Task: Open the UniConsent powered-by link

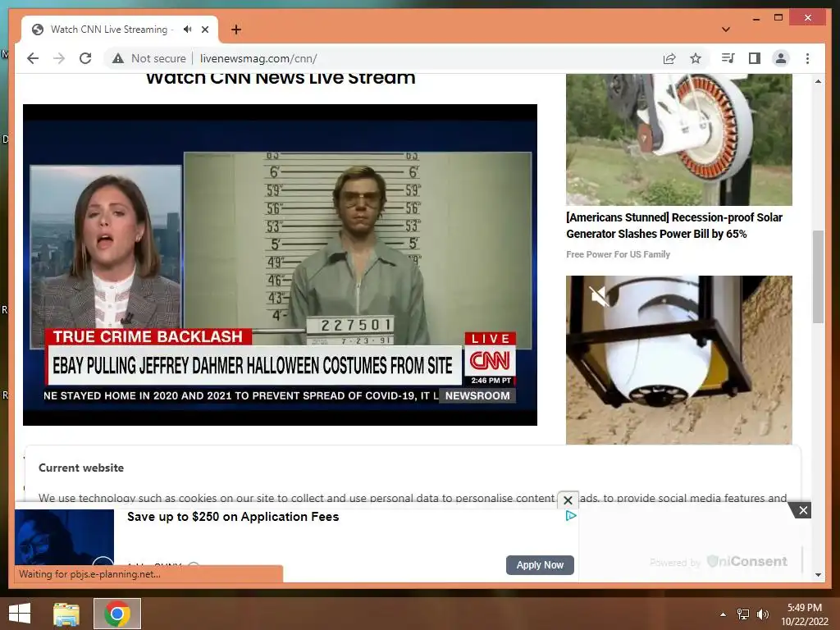Action: (x=719, y=561)
